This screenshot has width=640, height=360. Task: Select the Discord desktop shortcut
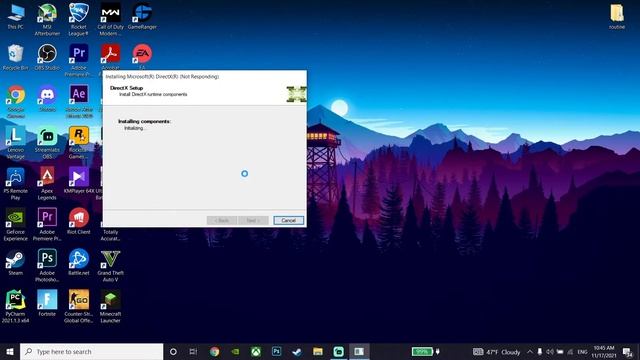point(47,99)
